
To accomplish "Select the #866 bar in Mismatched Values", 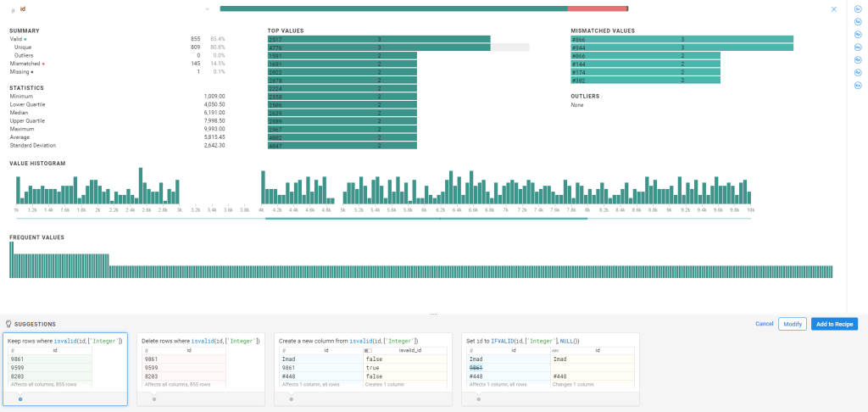I will (x=682, y=39).
